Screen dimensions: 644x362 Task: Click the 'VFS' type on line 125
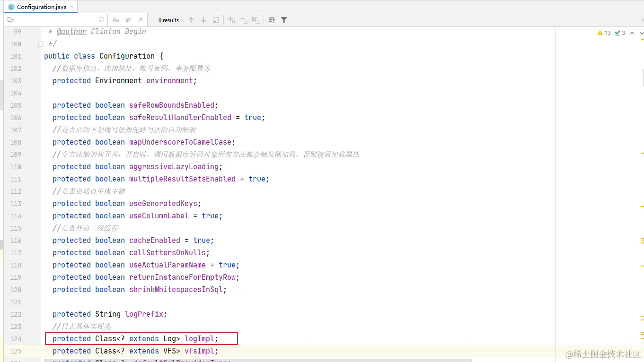tap(169, 351)
